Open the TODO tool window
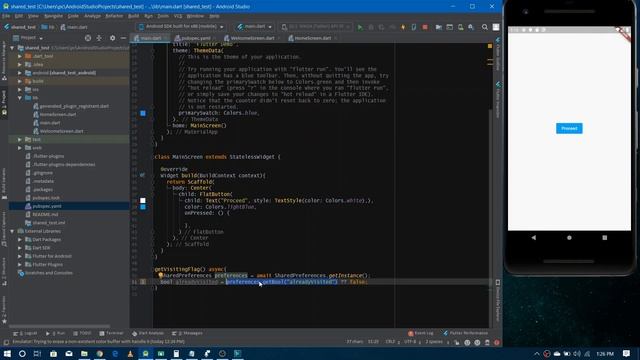 point(83,333)
